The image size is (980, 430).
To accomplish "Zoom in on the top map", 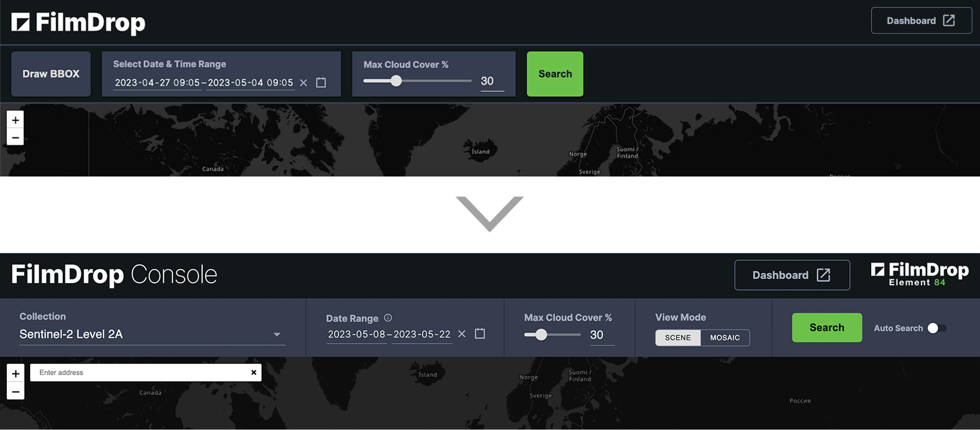I will click(x=15, y=120).
